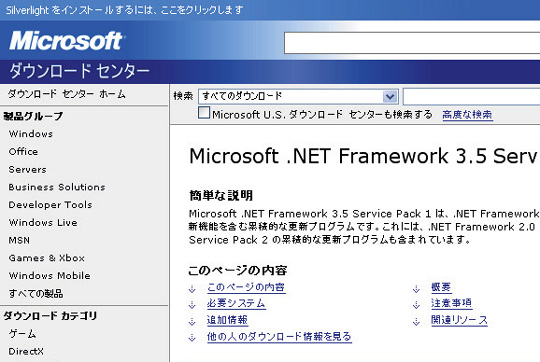This screenshot has width=540, height=362.
Task: Click the Microsoft .NET Framework 3.5 page title
Action: 364,156
